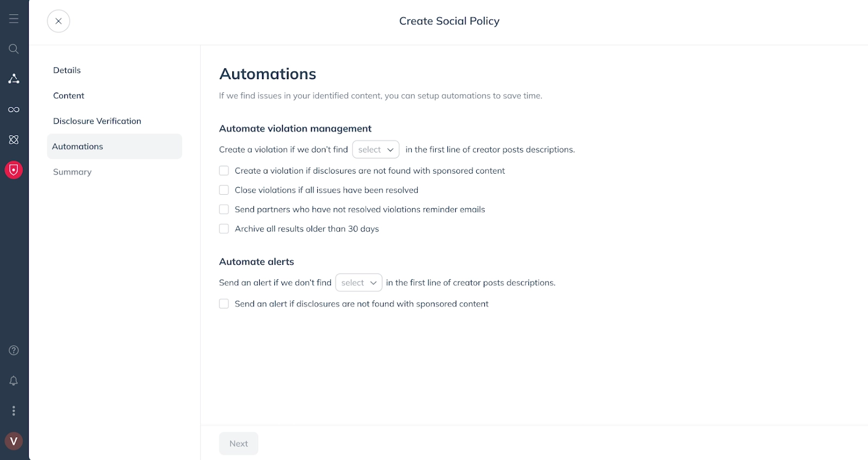This screenshot has width=868, height=460.
Task: Open the alert 'select' dropdown
Action: point(358,282)
